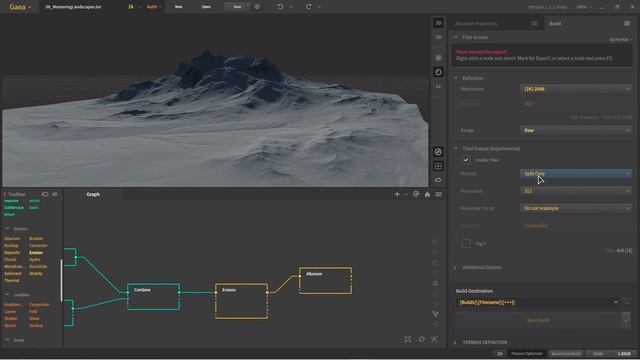The image size is (640, 360).
Task: Collapse the Tiled Output (Experimental) section
Action: pos(456,149)
